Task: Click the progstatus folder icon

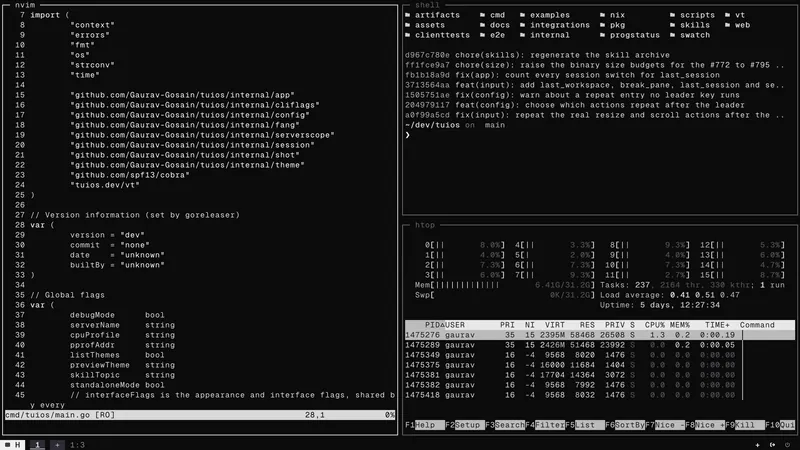Action: pos(603,35)
